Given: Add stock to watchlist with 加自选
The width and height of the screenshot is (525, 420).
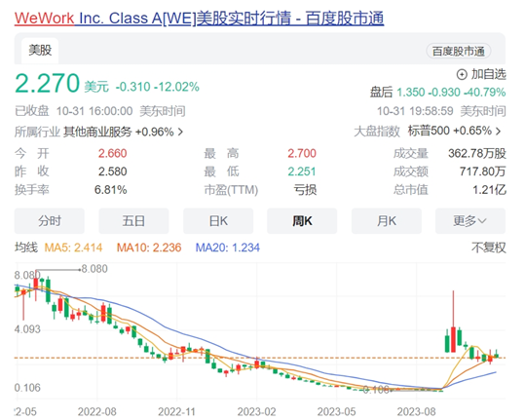Looking at the screenshot, I should pyautogui.click(x=481, y=74).
